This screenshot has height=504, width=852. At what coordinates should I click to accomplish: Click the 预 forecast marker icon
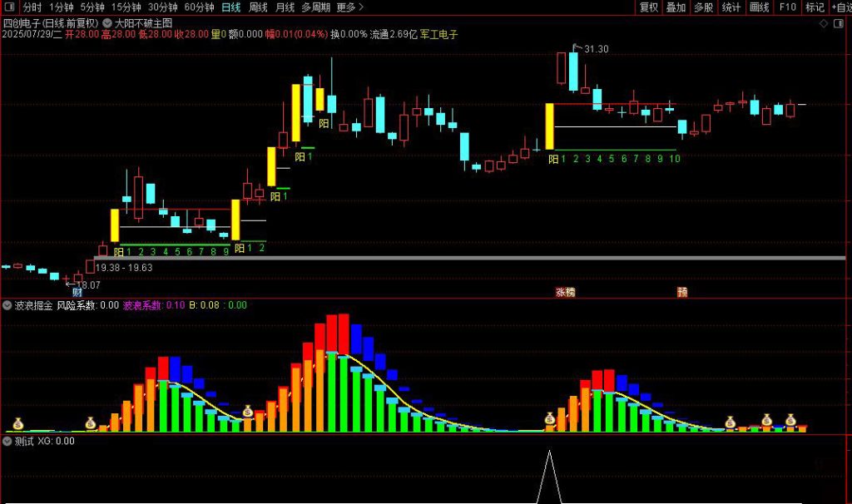pos(682,292)
